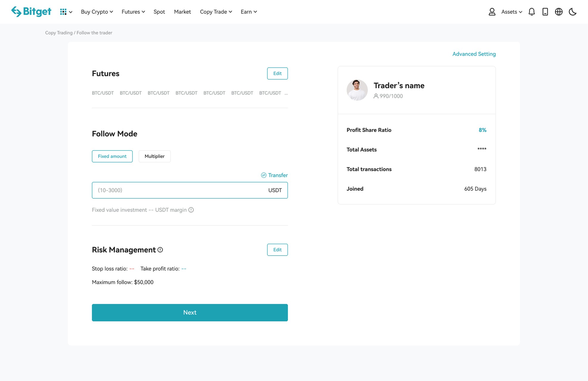Go to the Spot menu
The width and height of the screenshot is (588, 381).
coord(159,12)
